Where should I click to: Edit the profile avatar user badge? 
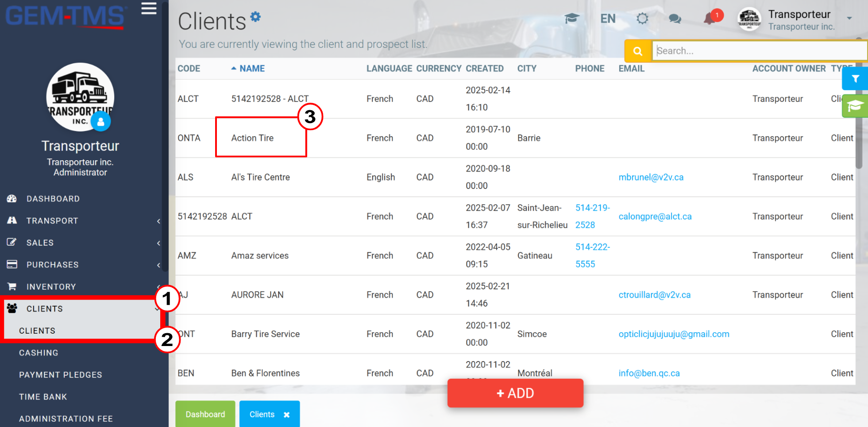coord(101,121)
